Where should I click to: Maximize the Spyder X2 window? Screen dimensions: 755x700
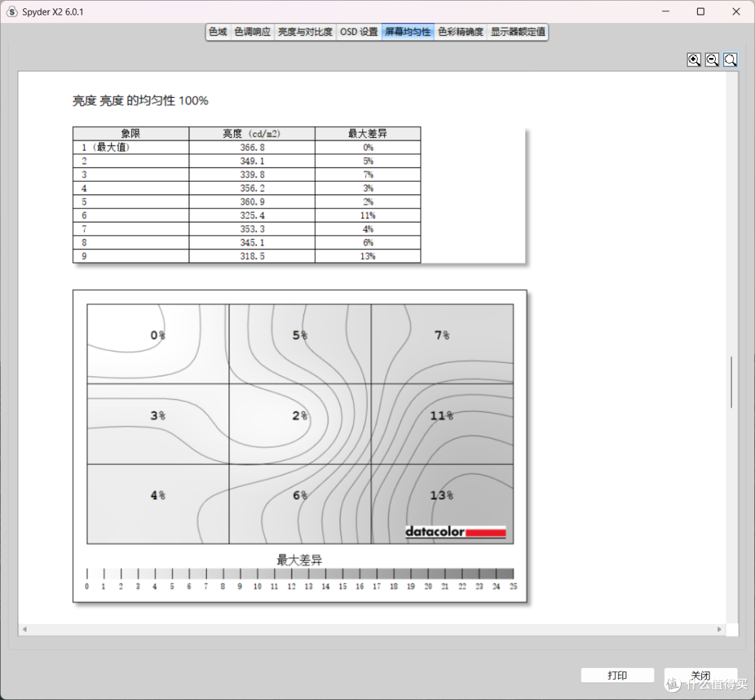point(700,12)
